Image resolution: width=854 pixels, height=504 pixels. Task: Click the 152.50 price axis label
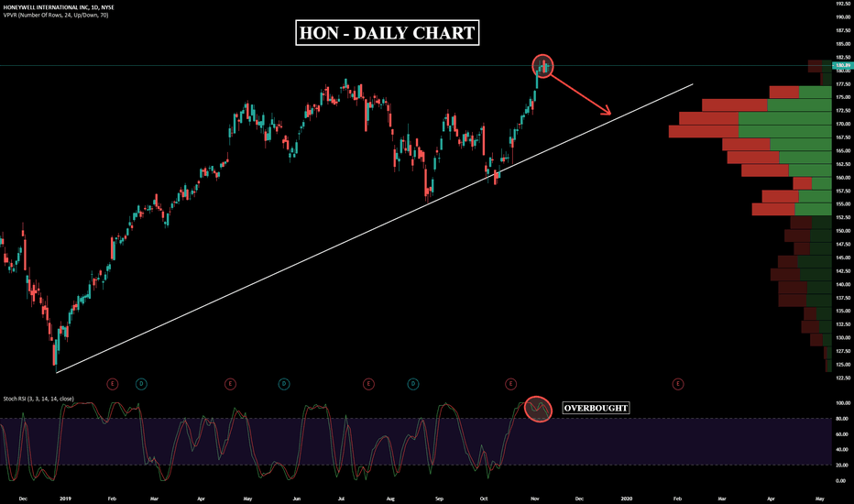(x=843, y=217)
